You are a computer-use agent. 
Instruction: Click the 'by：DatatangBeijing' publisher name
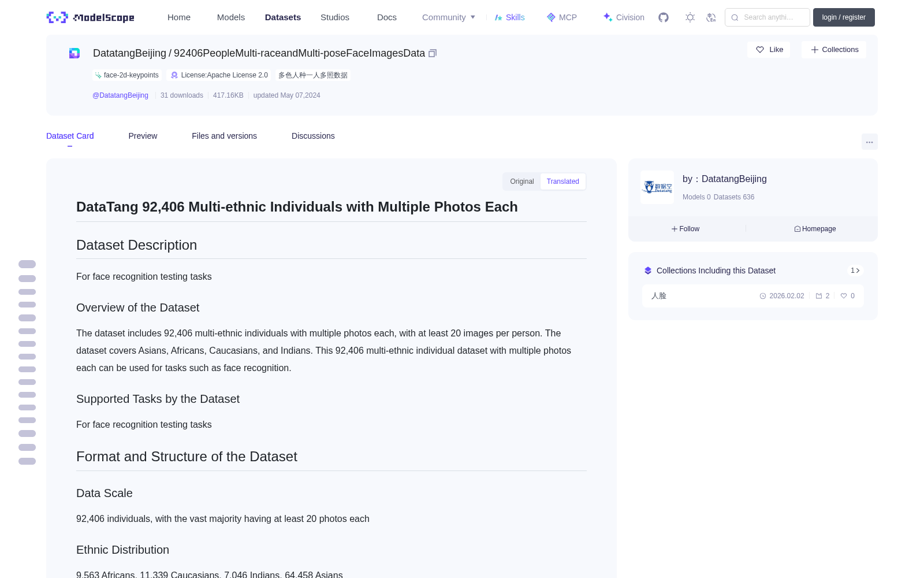[725, 179]
